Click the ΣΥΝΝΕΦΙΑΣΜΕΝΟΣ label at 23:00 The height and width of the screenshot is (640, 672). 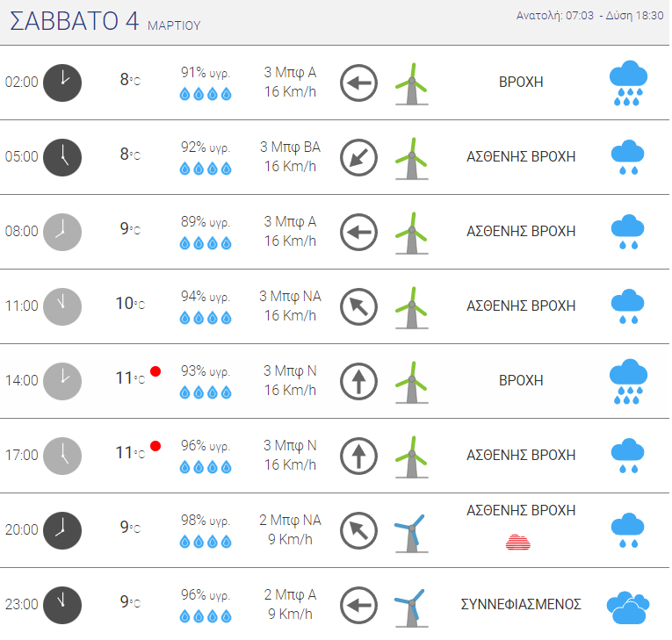[x=521, y=604]
